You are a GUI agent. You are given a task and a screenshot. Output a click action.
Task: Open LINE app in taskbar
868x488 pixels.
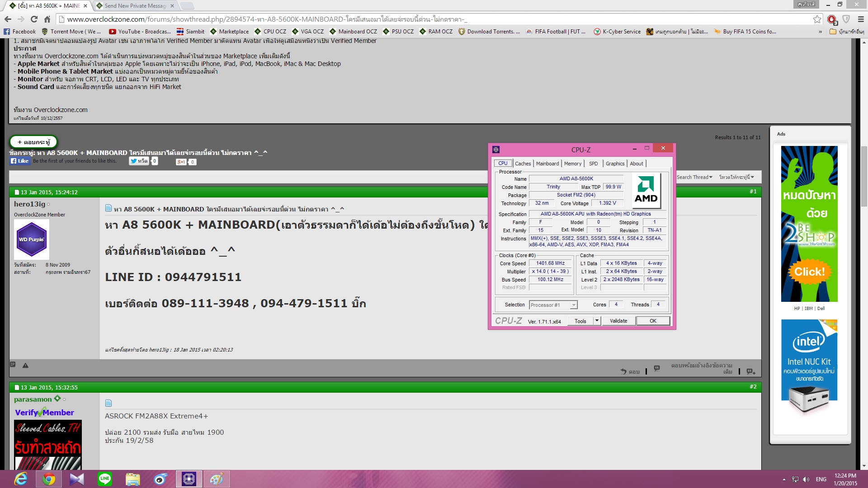[x=105, y=479]
